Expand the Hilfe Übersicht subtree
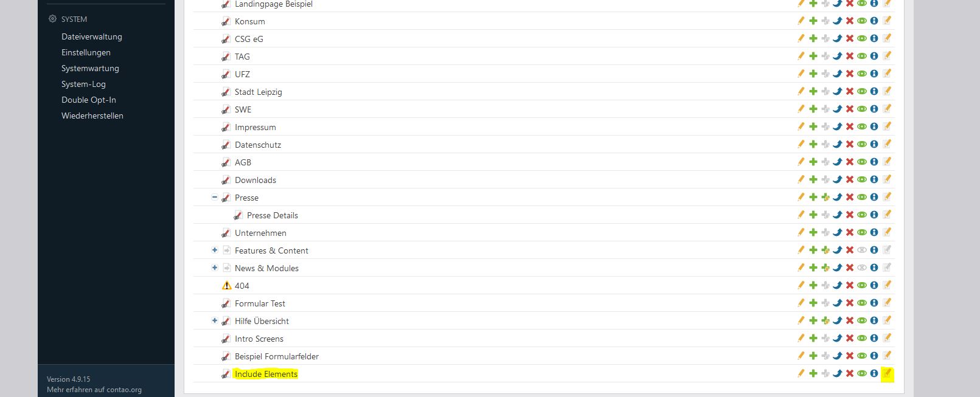This screenshot has width=980, height=397. click(x=214, y=320)
